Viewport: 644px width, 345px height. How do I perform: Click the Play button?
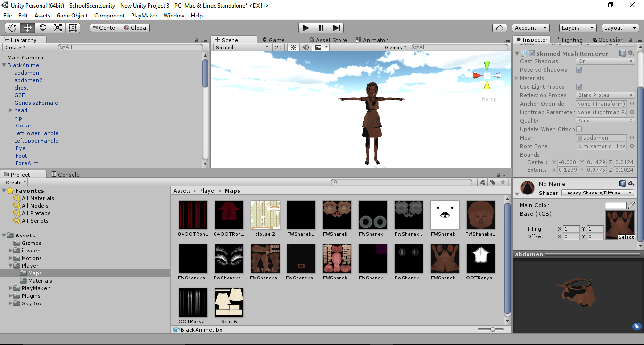point(306,28)
